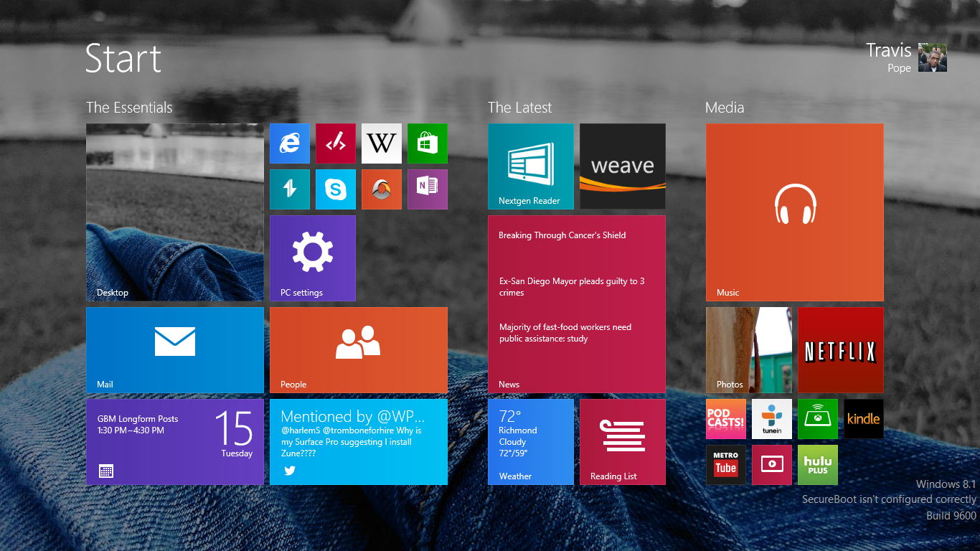The image size is (980, 551).
Task: Read the Breaking Through Cancer's Shield headline
Action: click(562, 235)
